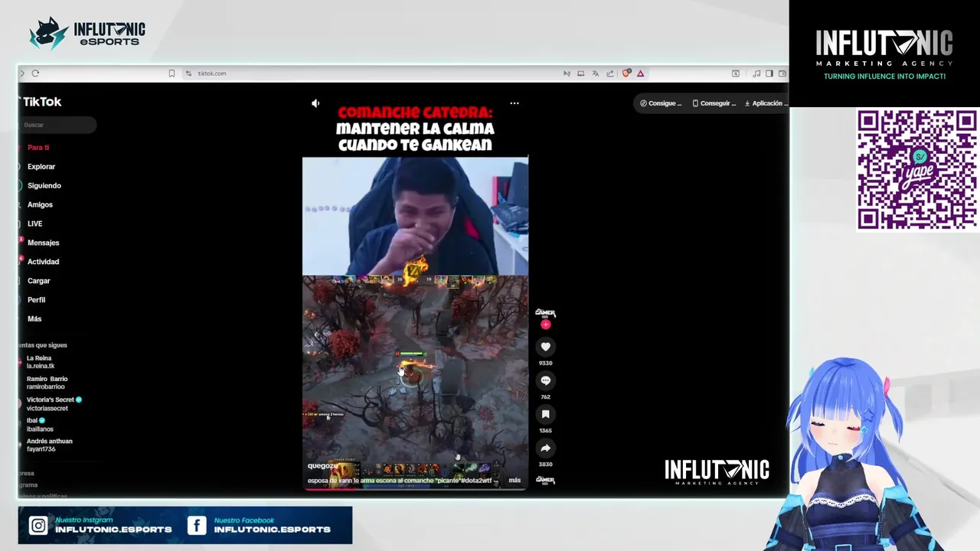980x551 pixels.
Task: Toggle the browser sidebar panel icon
Action: [769, 73]
